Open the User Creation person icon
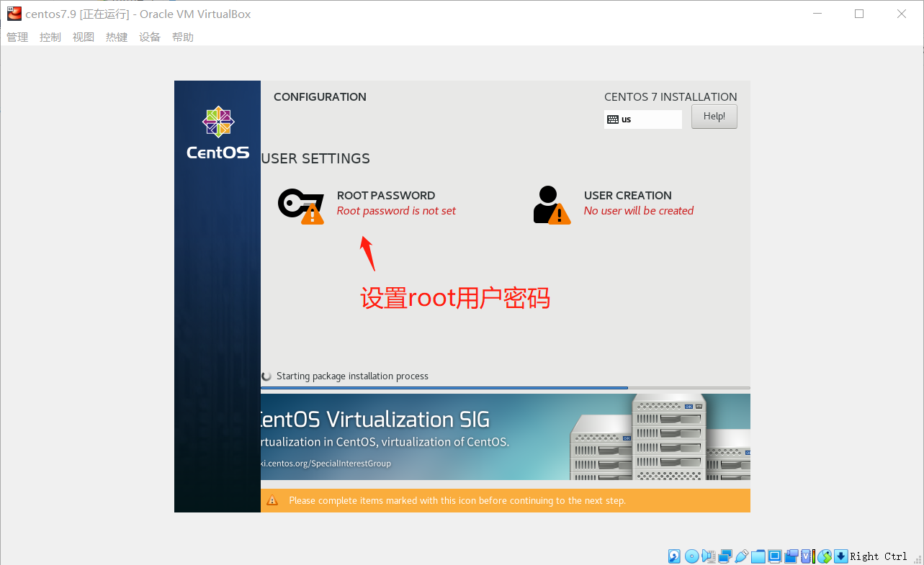924x565 pixels. coord(552,205)
